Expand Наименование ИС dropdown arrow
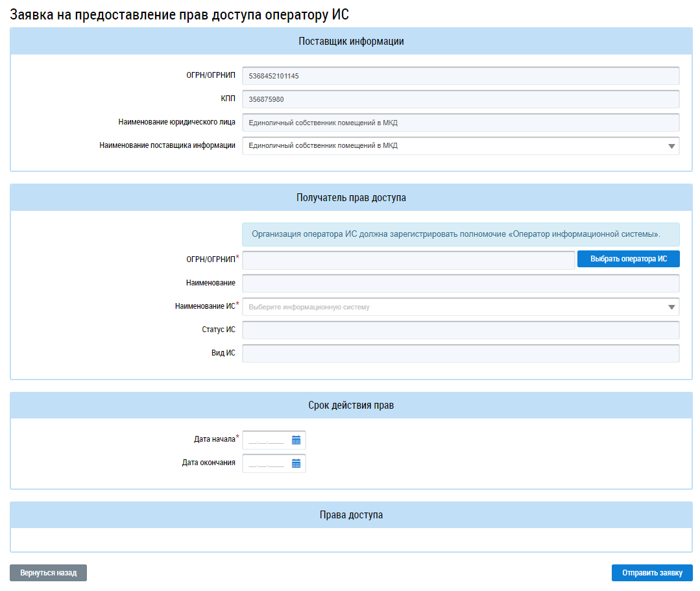700x591 pixels. [x=671, y=308]
